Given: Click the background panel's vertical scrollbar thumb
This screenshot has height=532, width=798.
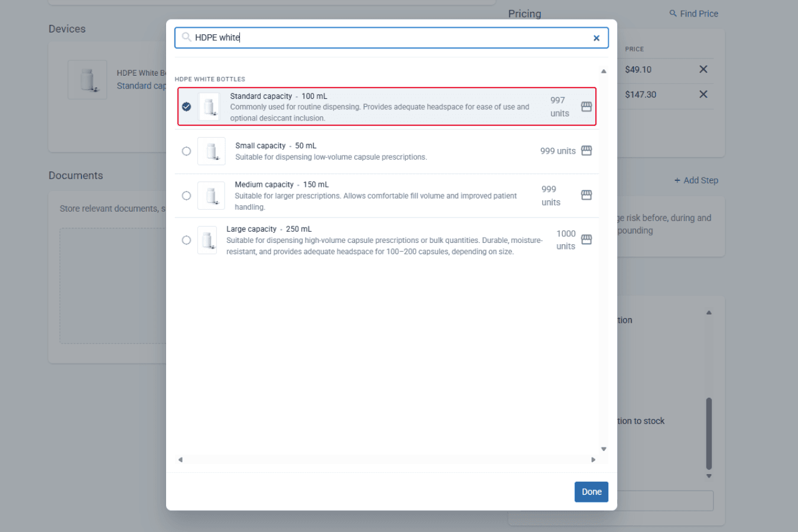Looking at the screenshot, I should coord(709,433).
